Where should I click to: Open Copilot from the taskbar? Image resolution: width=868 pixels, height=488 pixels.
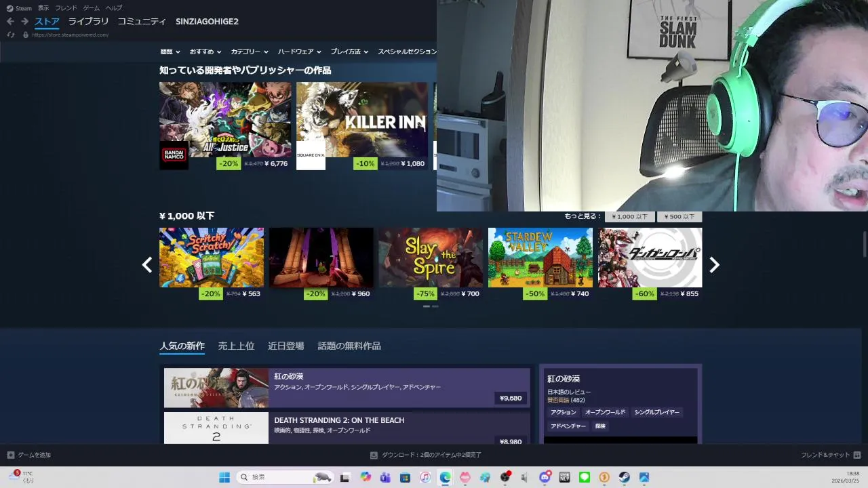coord(366,477)
